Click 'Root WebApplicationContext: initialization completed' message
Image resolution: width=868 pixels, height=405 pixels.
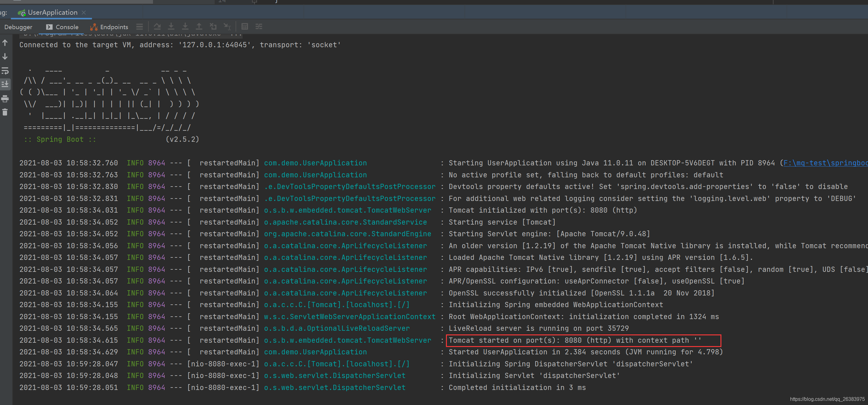click(x=584, y=317)
